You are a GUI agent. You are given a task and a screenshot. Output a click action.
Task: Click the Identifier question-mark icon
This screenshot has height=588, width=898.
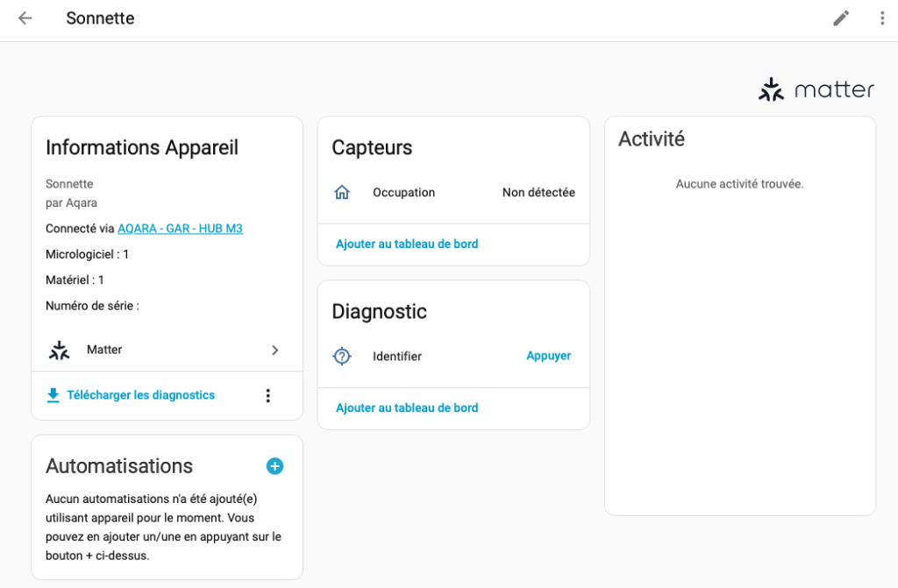pos(342,357)
